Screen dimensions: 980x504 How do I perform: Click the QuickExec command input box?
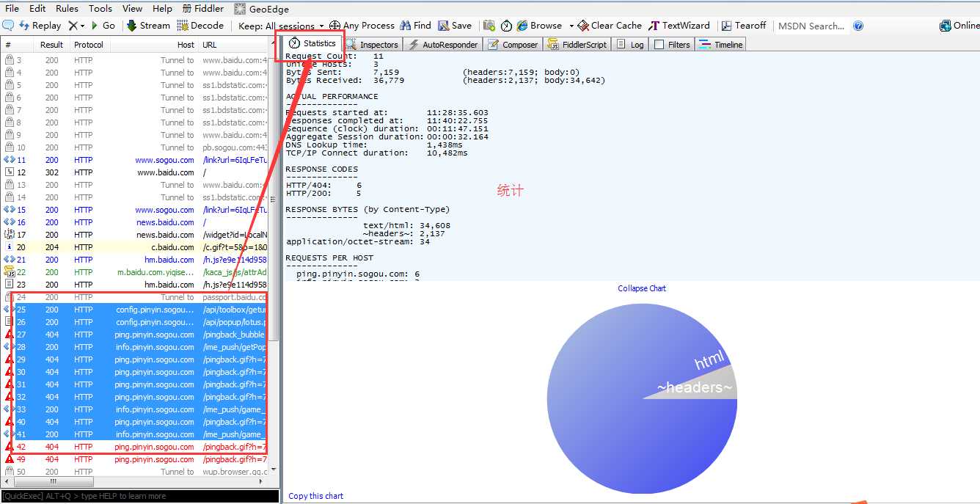[140, 496]
